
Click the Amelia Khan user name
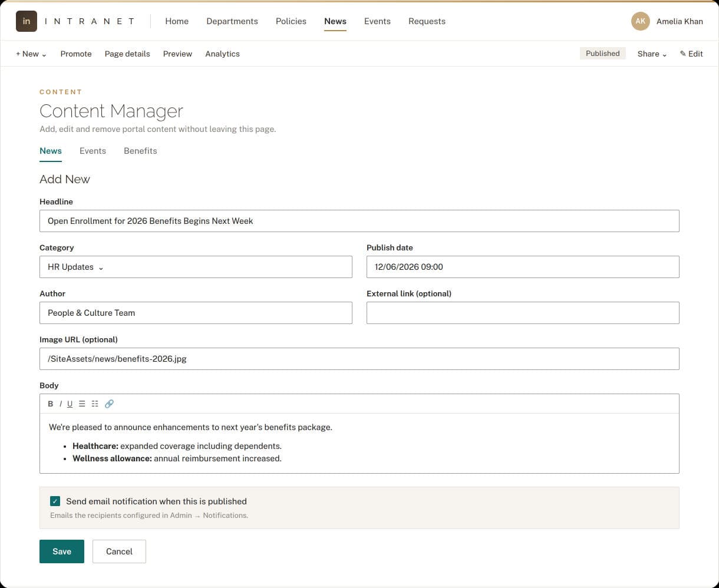point(680,21)
